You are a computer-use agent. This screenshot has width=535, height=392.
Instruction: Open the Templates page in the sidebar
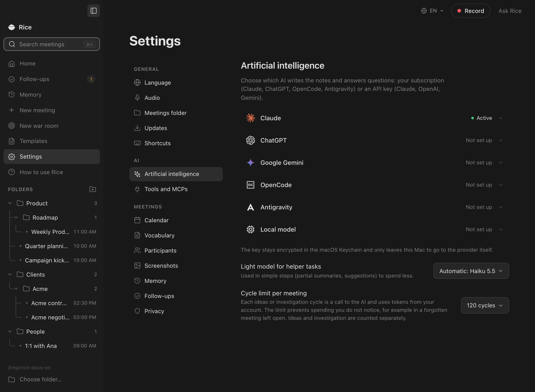51,141
